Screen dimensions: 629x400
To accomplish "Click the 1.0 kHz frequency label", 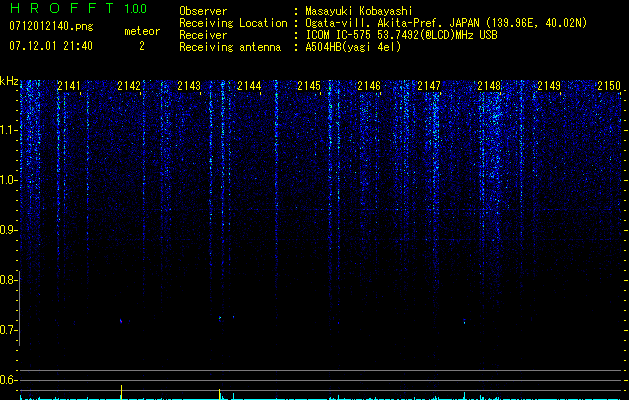I will pyautogui.click(x=7, y=180).
